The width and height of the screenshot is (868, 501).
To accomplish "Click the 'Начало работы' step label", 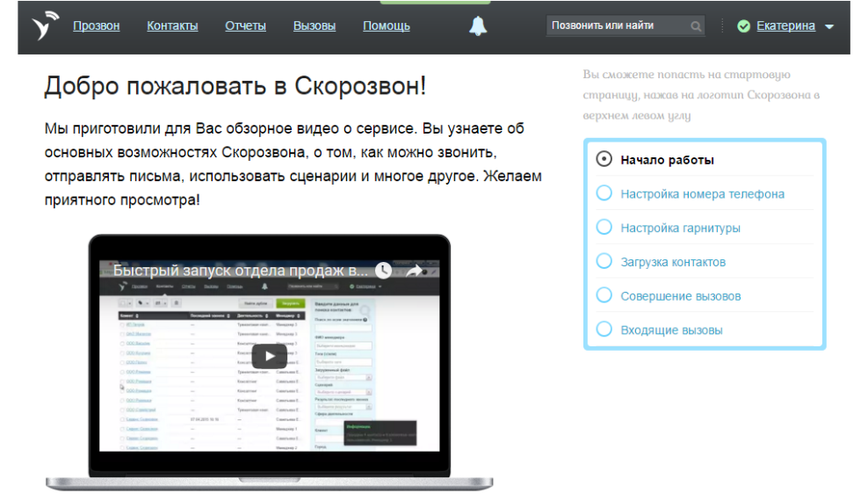I will click(x=667, y=160).
